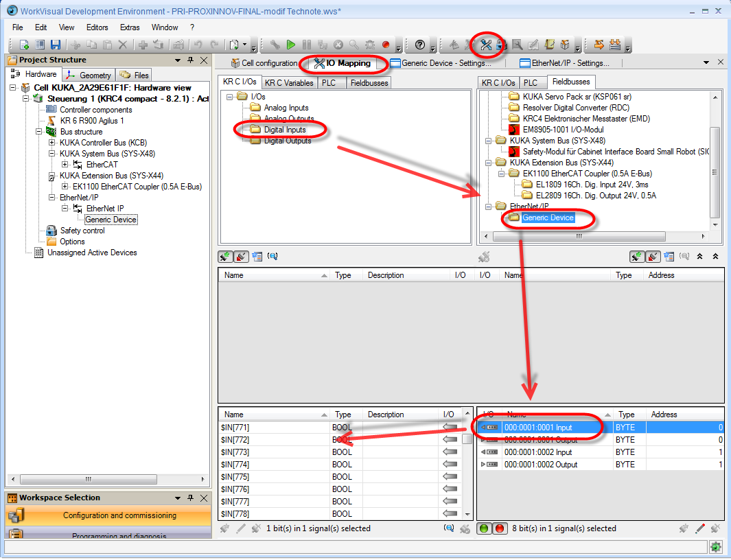Select Configuration and commissioning workspace

(x=108, y=515)
